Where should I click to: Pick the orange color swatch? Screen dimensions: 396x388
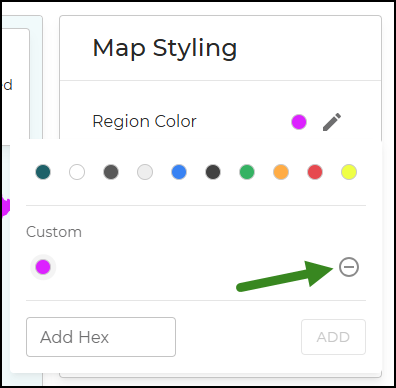281,172
